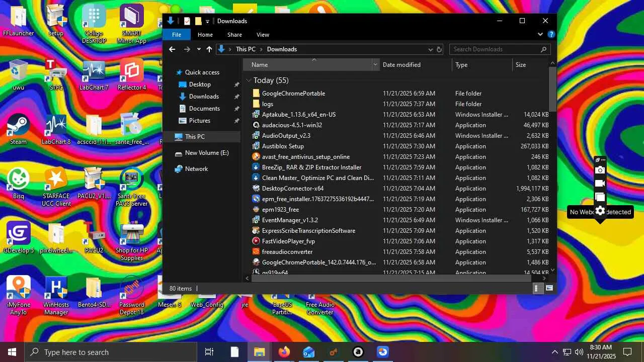Open the recent locations dropdown arrow
This screenshot has height=362, width=644.
[x=199, y=49]
